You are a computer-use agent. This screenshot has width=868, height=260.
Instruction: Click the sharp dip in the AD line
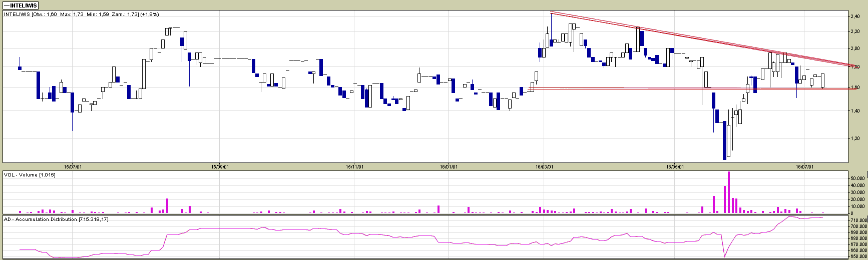(x=724, y=254)
